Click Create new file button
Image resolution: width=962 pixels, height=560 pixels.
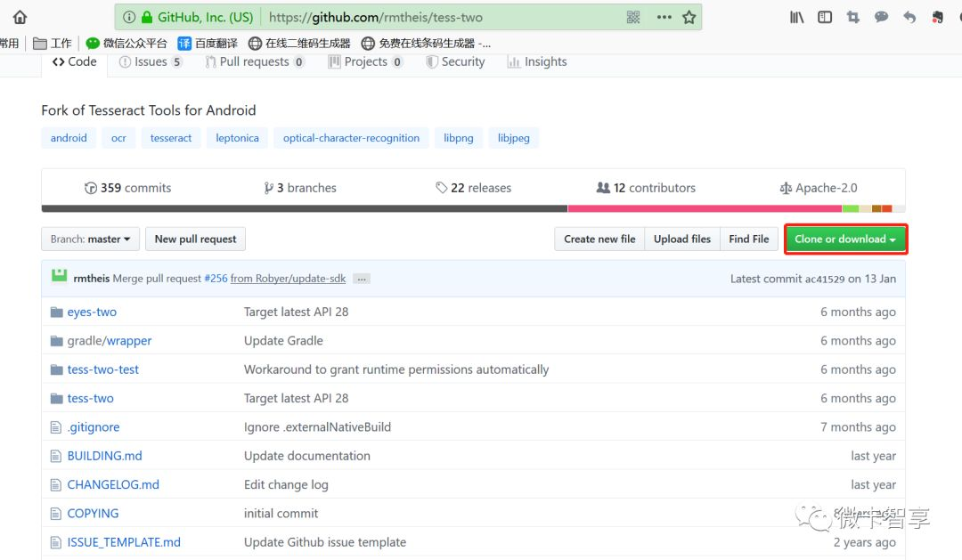click(599, 239)
